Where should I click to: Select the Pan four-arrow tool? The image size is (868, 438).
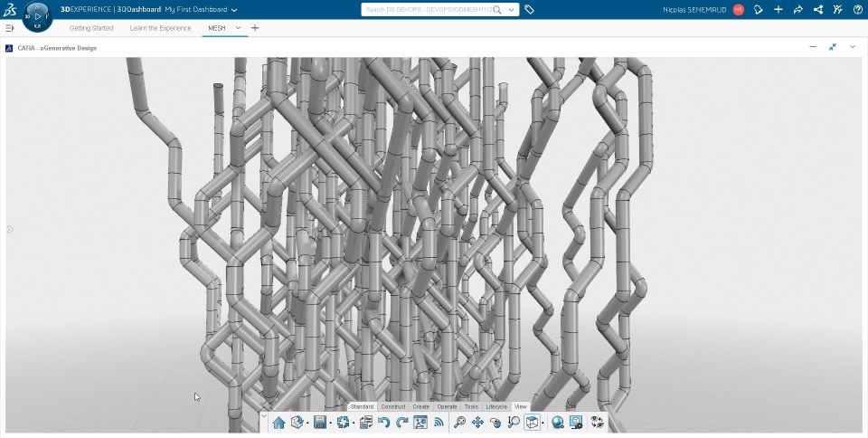pos(477,423)
